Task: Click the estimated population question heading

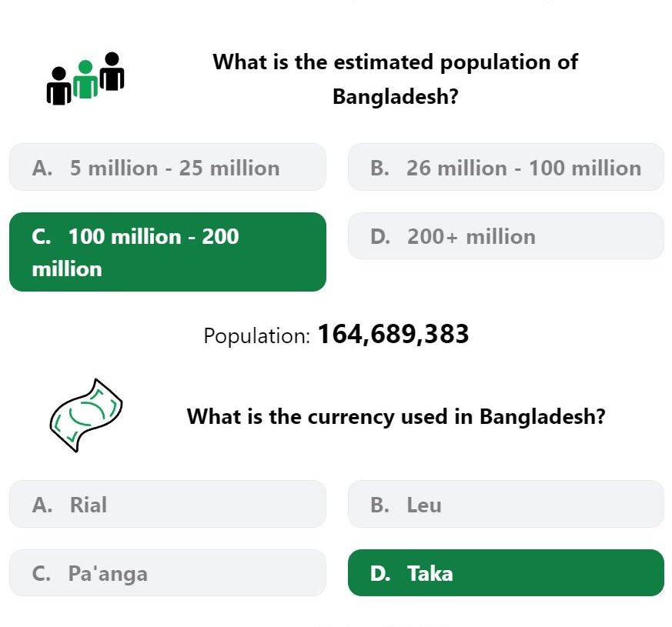Action: pos(395,78)
